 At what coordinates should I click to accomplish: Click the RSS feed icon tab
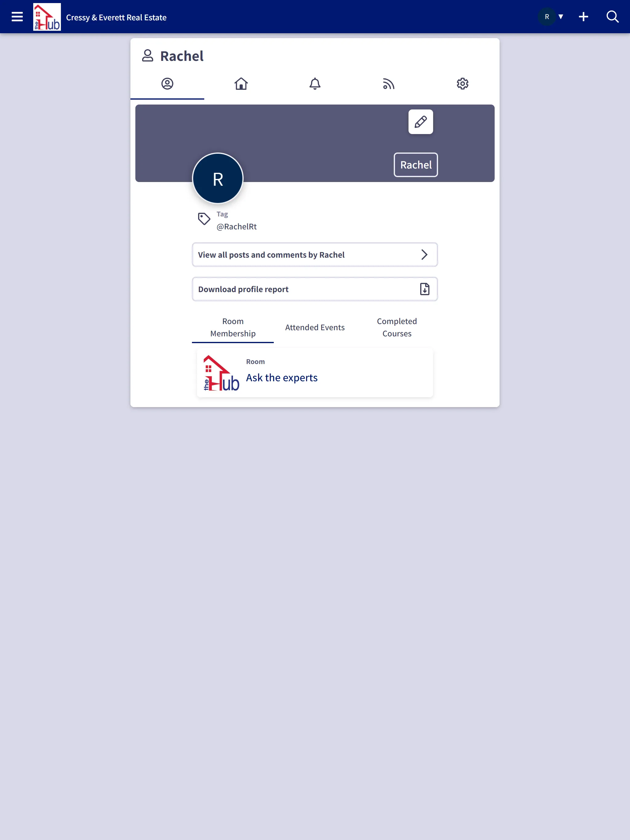coord(389,83)
